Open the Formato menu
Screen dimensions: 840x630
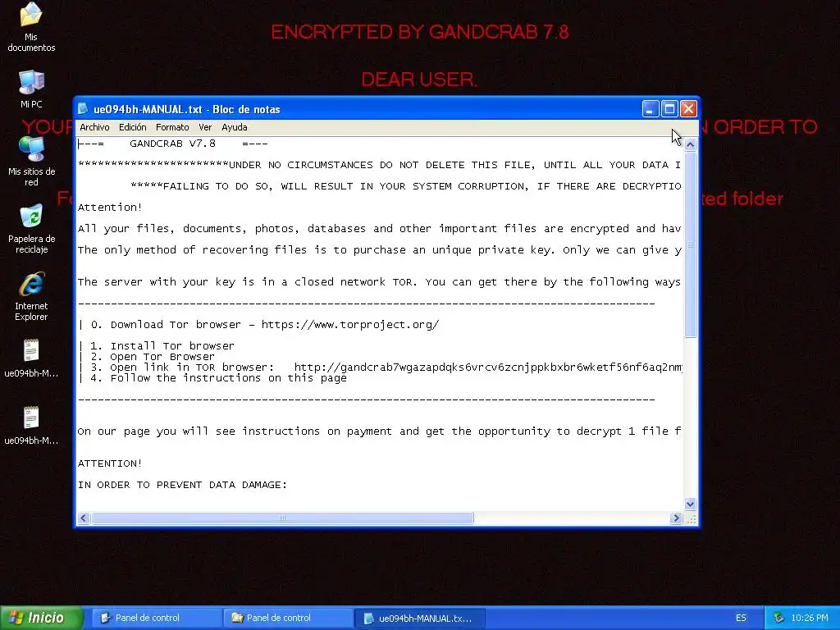coord(172,127)
